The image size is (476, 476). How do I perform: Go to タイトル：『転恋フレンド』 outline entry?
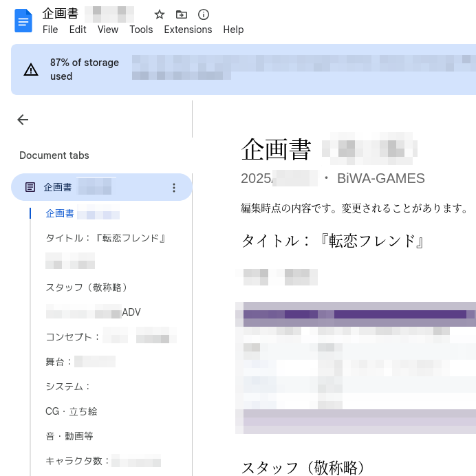(106, 238)
